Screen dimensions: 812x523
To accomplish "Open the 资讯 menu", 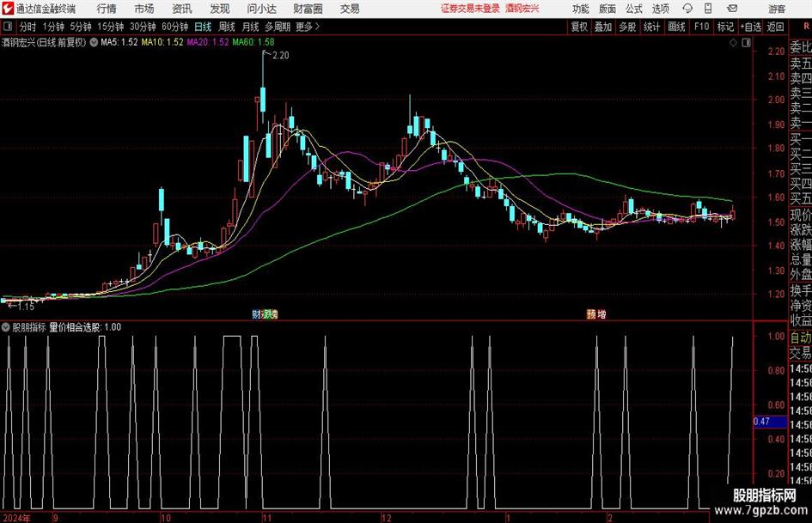I will [182, 9].
